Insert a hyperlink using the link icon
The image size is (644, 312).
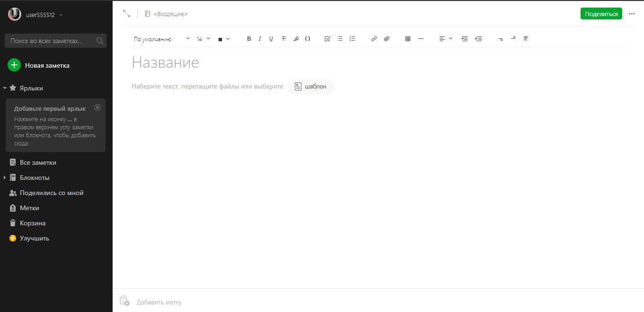click(374, 39)
